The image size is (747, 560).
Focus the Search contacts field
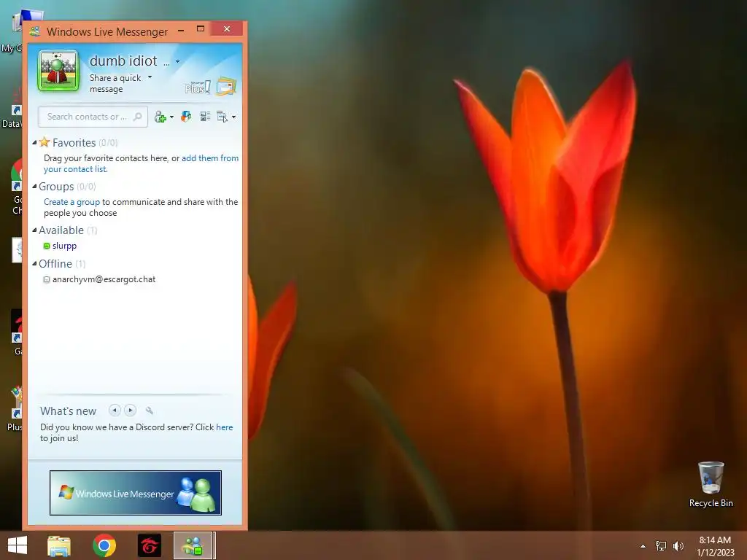[93, 117]
